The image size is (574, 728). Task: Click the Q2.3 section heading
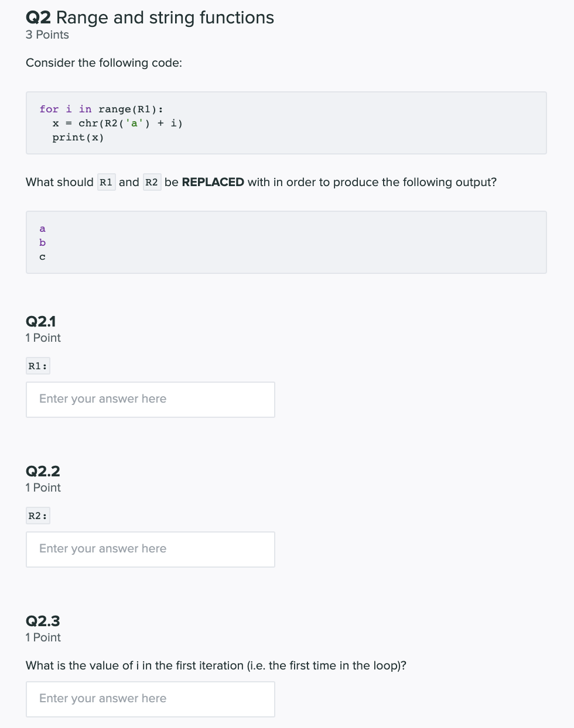(x=43, y=621)
